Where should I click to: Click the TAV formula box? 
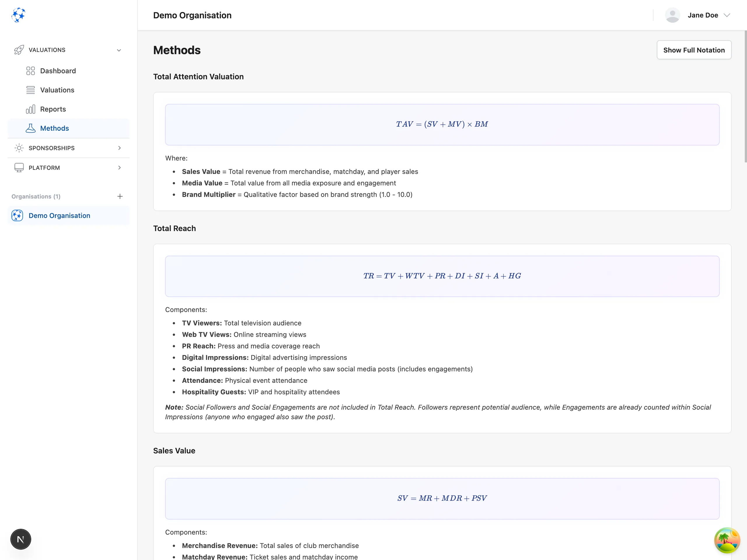(x=442, y=125)
